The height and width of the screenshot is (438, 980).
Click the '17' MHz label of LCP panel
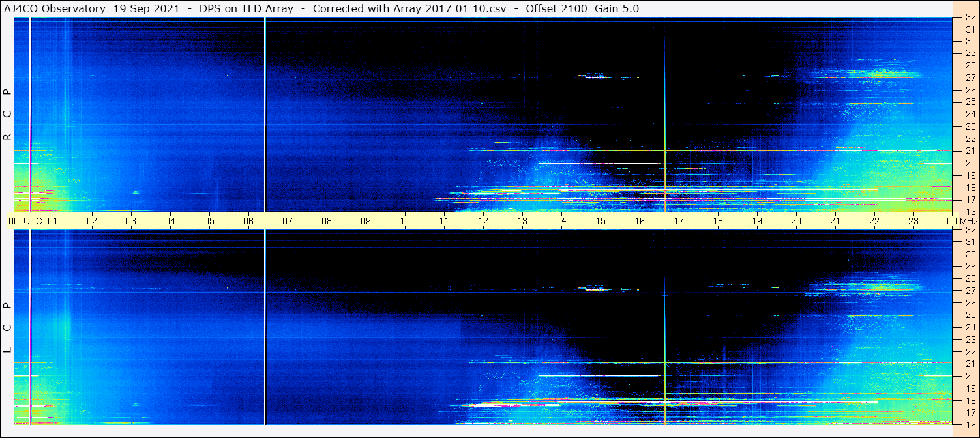[x=970, y=413]
